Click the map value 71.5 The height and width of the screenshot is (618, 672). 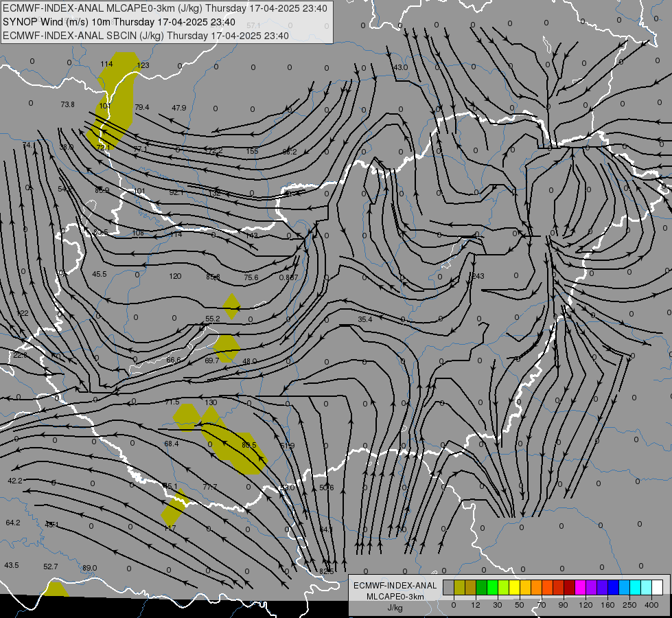(172, 402)
